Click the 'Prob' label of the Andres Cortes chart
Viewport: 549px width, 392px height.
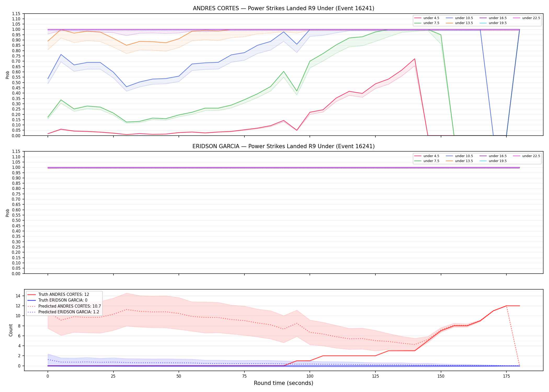tap(8, 75)
